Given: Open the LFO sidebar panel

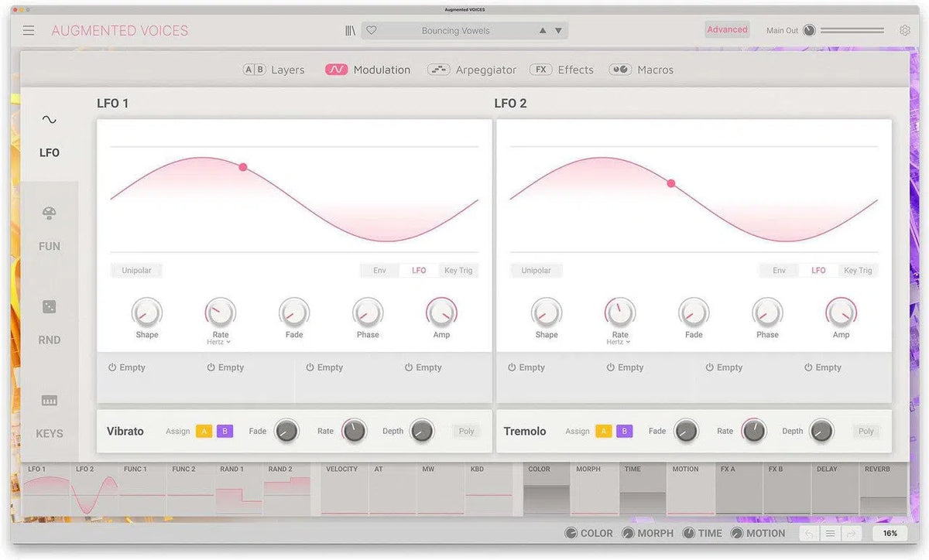Looking at the screenshot, I should pos(49,135).
